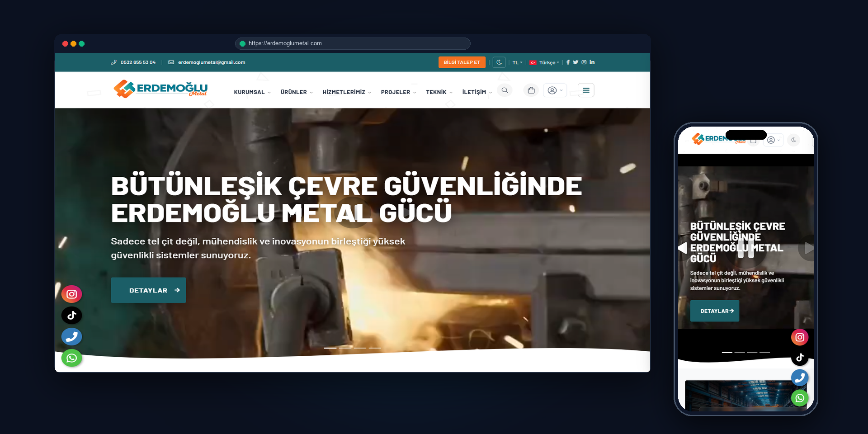
Task: Click the phone handset icon beside 0532 number
Action: pos(113,62)
